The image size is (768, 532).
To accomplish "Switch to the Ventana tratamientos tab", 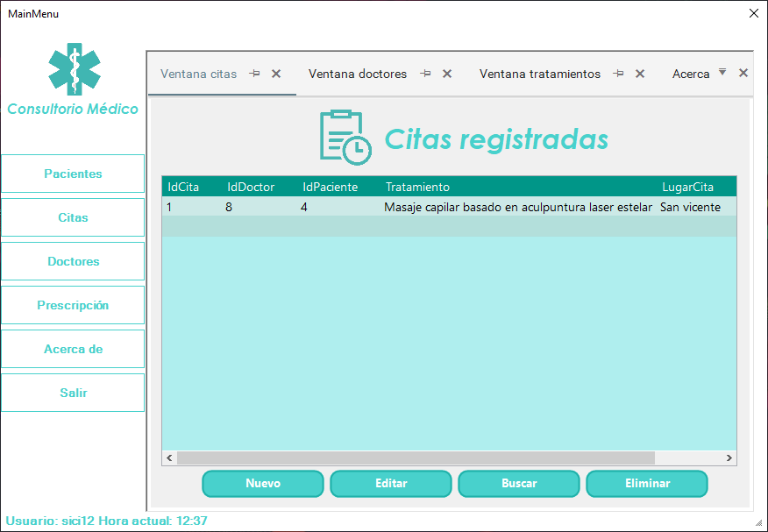I will click(x=539, y=74).
